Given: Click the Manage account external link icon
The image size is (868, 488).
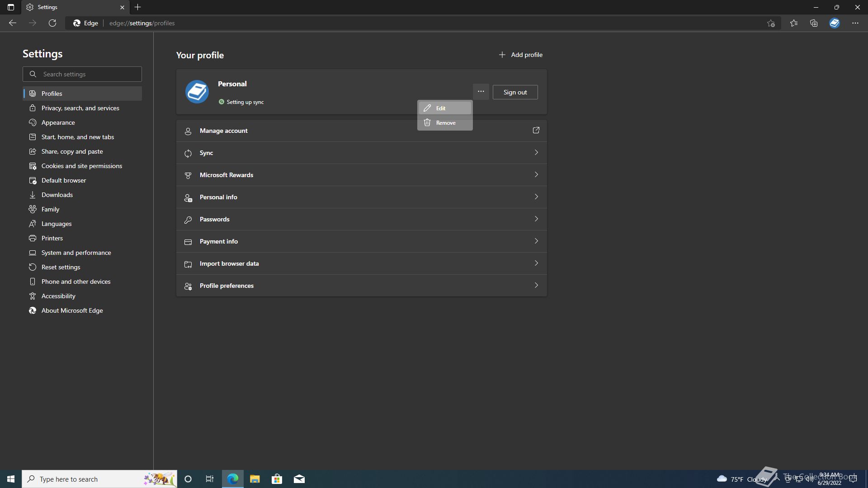Looking at the screenshot, I should [x=536, y=130].
